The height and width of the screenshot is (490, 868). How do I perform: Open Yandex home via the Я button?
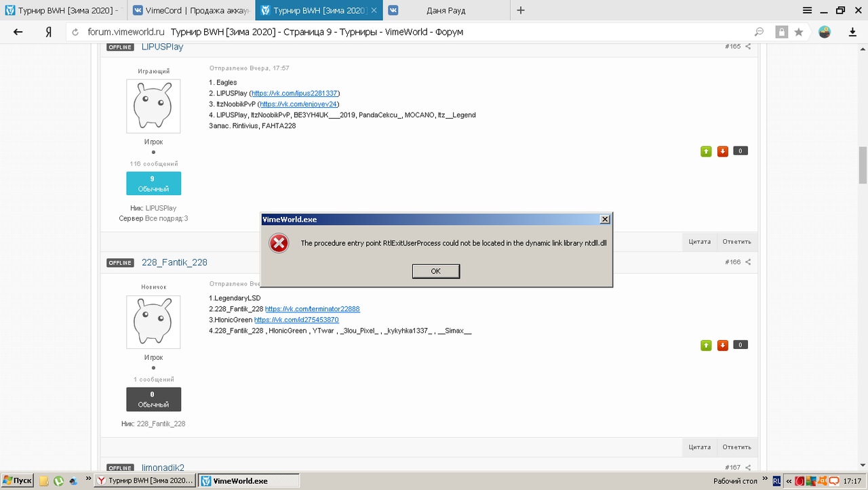[49, 32]
